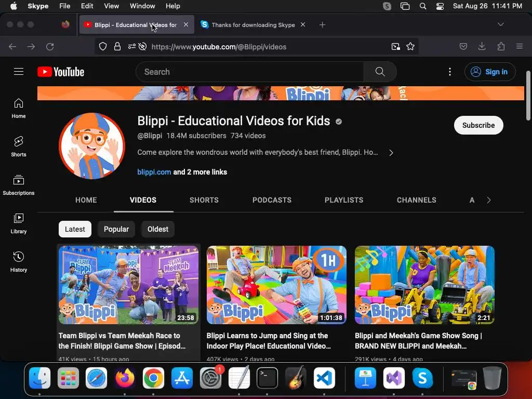Click in the YouTube search field
The image size is (532, 399).
[x=250, y=72]
